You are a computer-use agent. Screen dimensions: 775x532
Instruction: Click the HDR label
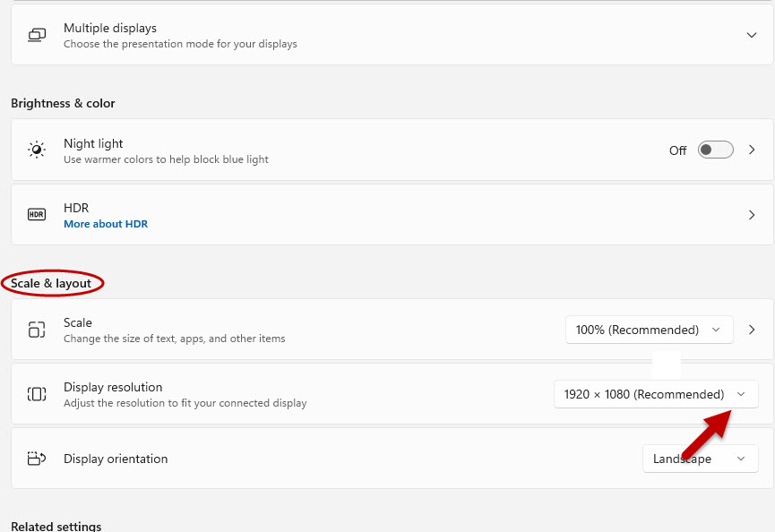click(76, 208)
